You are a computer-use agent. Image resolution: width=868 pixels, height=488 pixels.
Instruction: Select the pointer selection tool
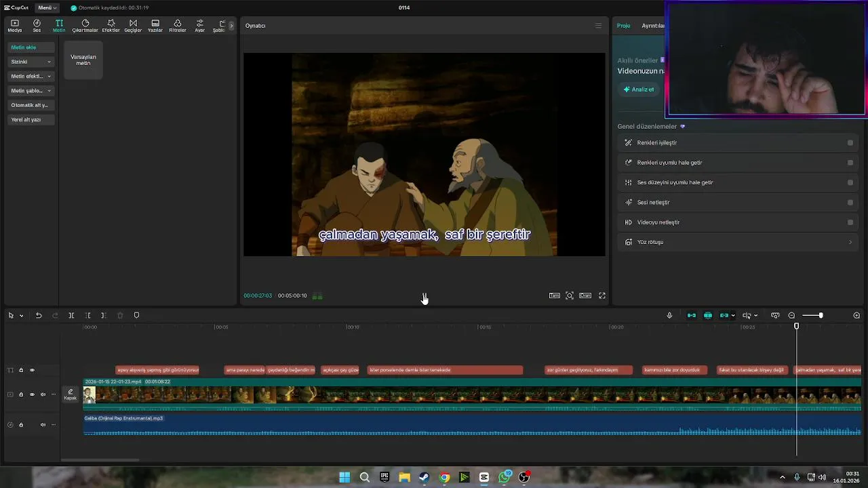11,315
